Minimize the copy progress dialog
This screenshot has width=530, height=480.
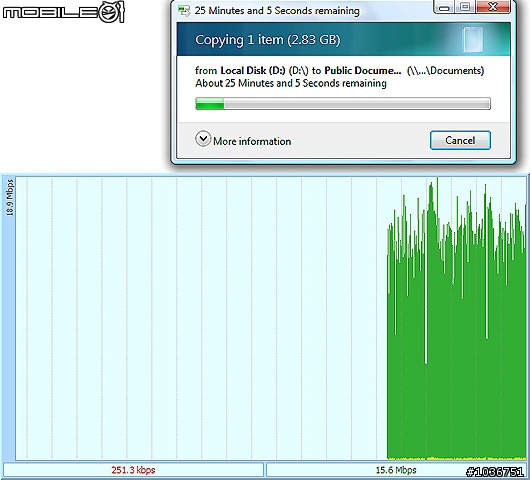coord(444,7)
